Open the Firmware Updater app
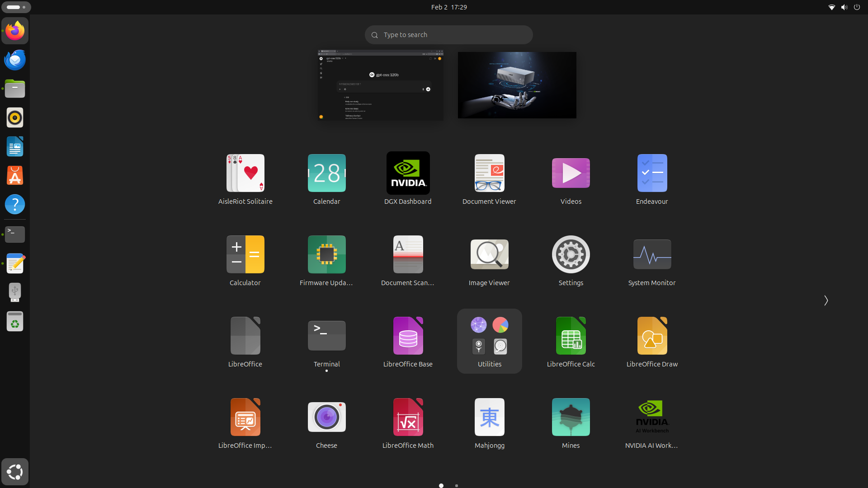The image size is (868, 488). (326, 260)
